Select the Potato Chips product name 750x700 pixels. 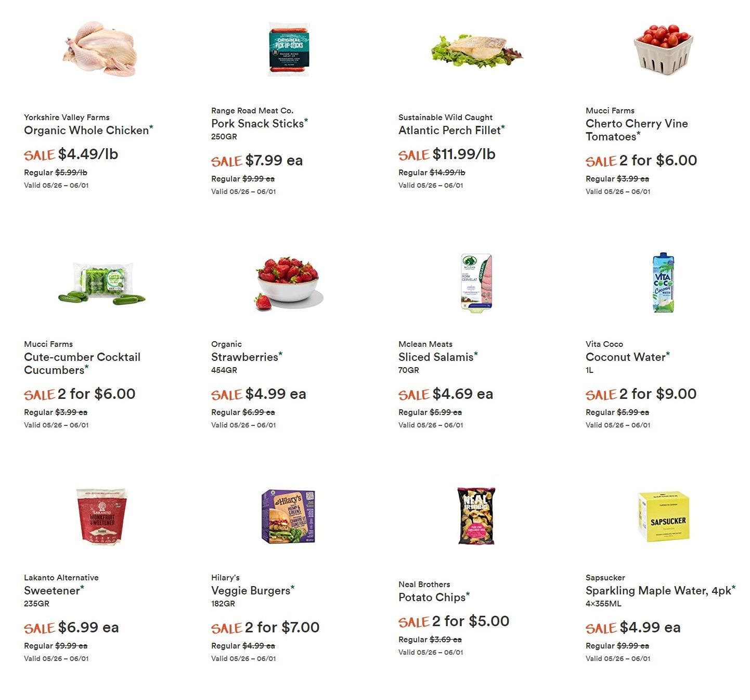432,597
